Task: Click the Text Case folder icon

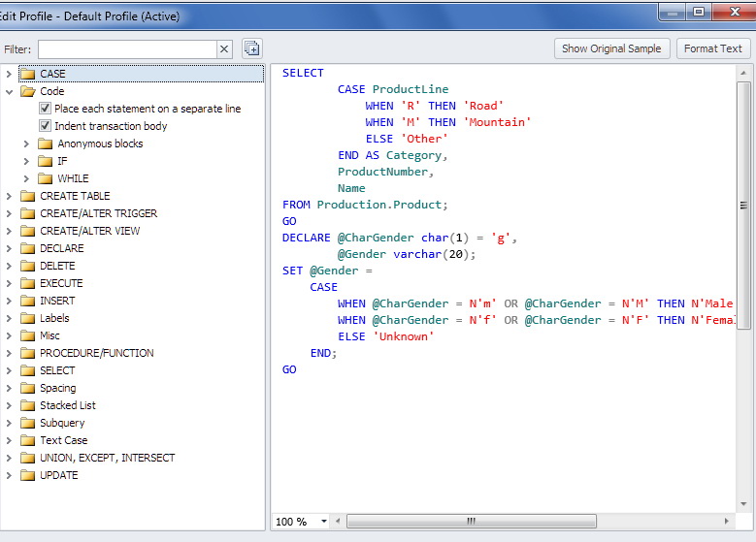Action: (28, 440)
